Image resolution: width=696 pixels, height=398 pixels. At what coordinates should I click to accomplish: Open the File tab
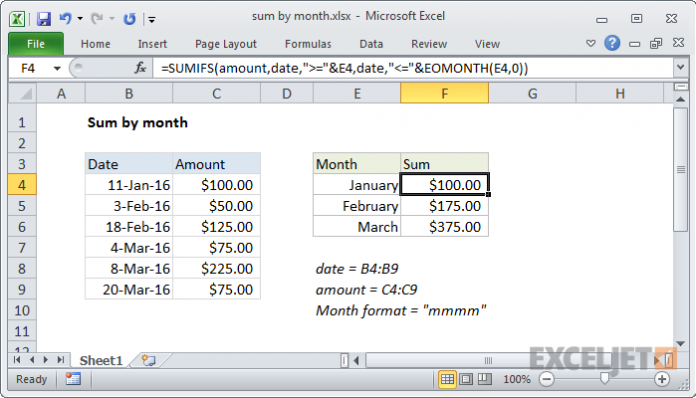36,44
